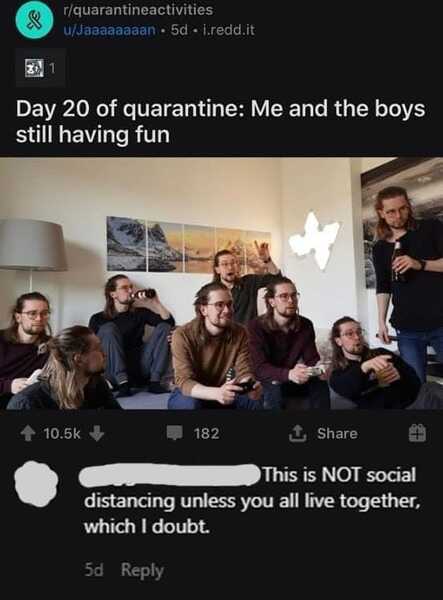Image resolution: width=443 pixels, height=600 pixels.
Task: Open the post image in full view
Action: (222, 283)
